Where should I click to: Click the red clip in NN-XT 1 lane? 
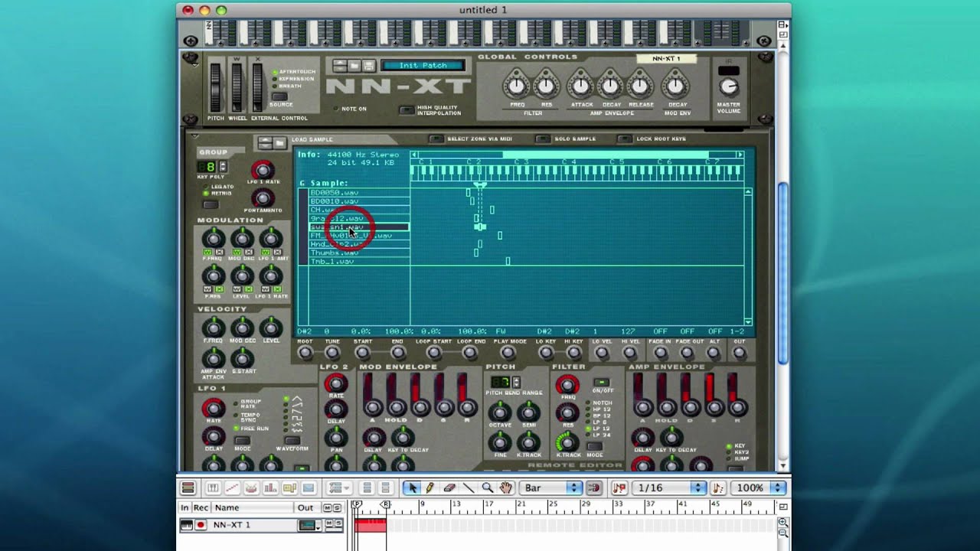click(370, 525)
